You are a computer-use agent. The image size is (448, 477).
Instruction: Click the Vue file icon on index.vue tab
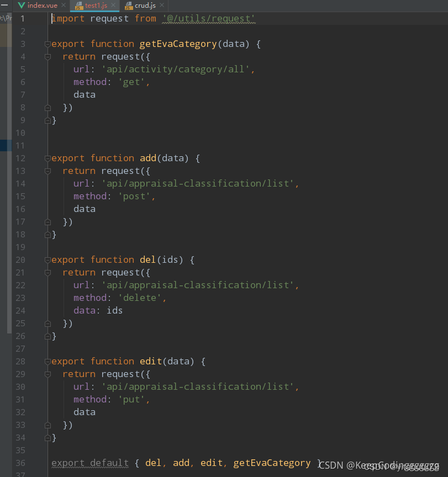(22, 5)
